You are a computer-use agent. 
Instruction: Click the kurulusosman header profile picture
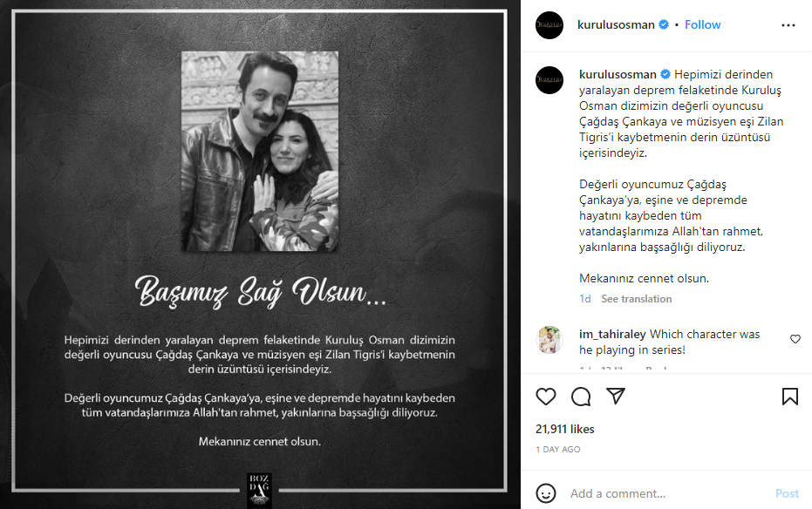(549, 24)
